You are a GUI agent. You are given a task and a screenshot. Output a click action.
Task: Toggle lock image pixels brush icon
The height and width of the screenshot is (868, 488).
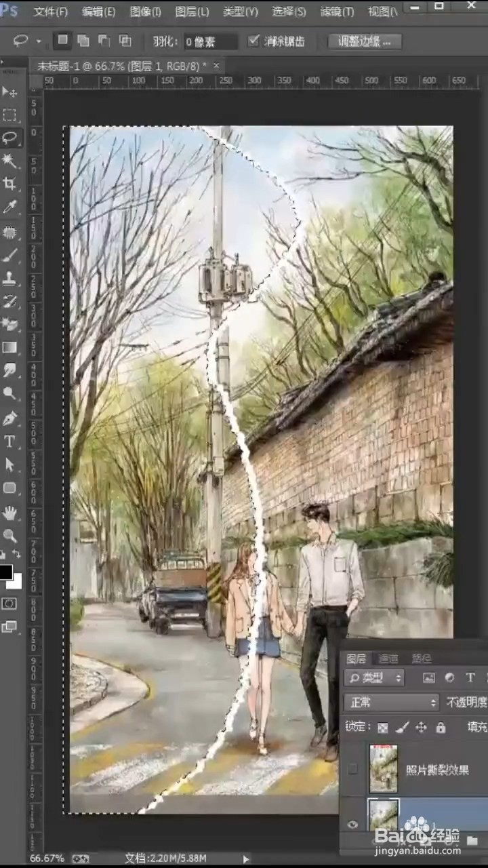pos(402,728)
